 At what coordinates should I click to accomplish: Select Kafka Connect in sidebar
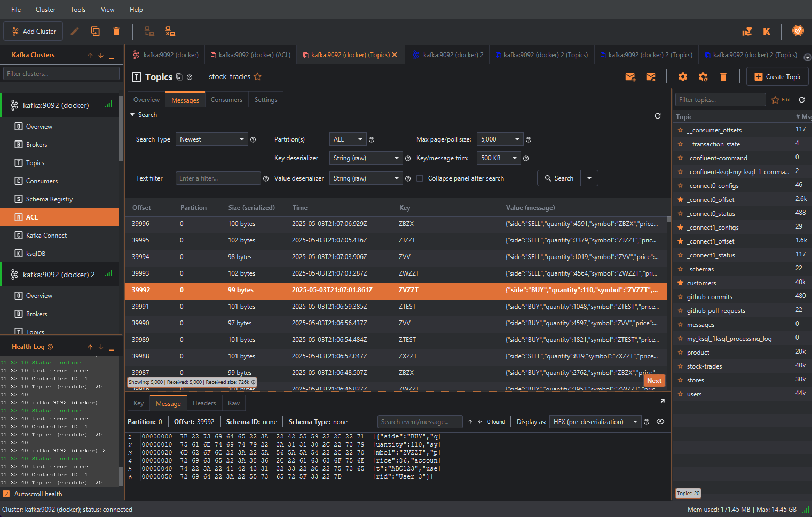click(x=46, y=236)
